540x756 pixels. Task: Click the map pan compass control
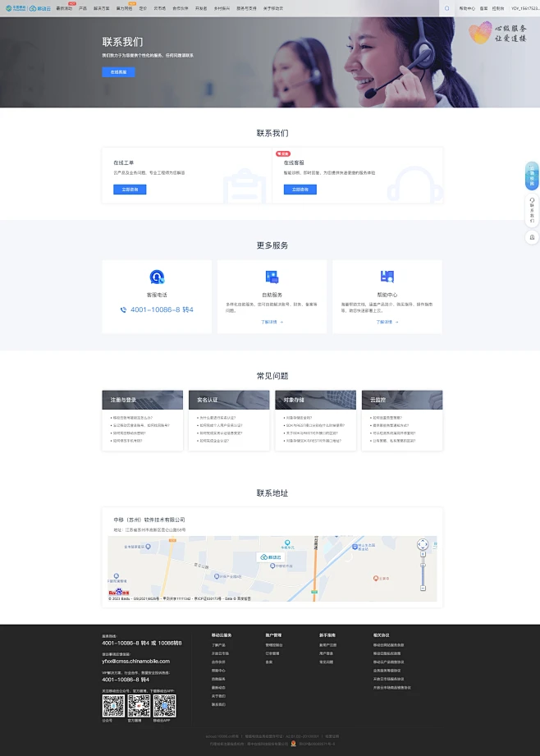click(x=423, y=545)
